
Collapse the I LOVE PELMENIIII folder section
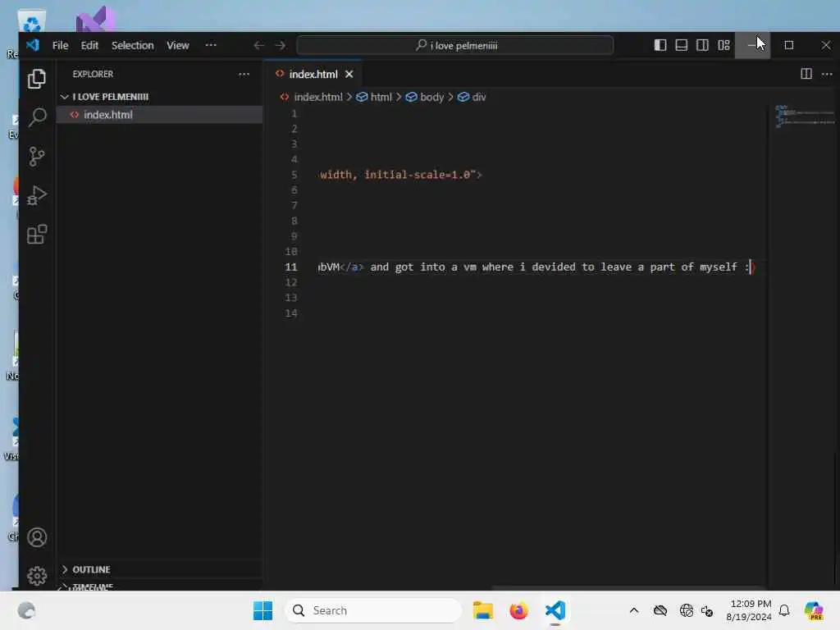(x=159, y=97)
